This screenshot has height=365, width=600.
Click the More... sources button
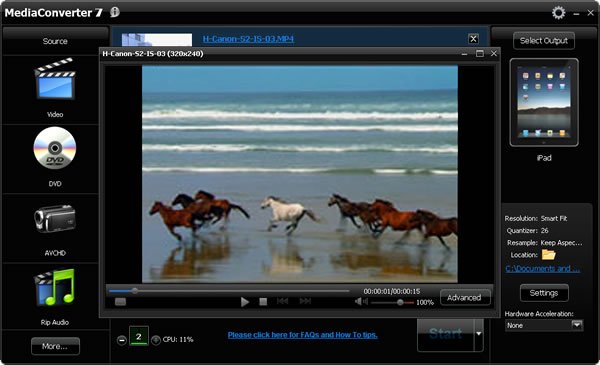(x=55, y=346)
